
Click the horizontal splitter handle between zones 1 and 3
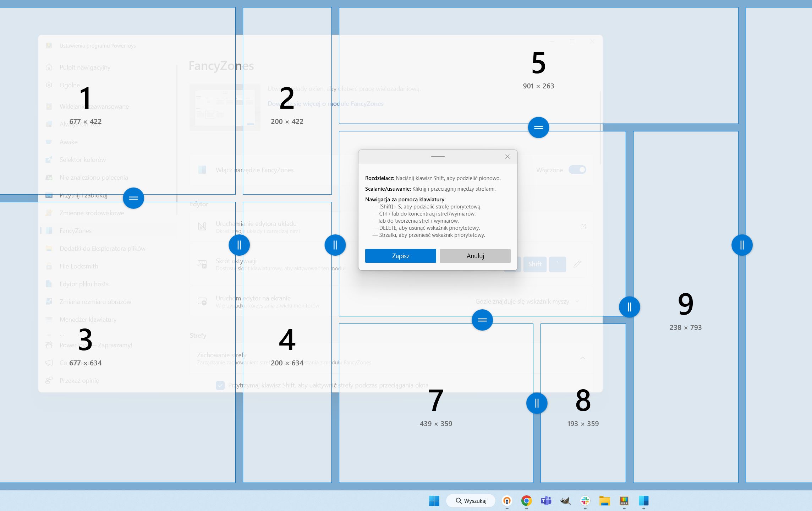(x=133, y=198)
